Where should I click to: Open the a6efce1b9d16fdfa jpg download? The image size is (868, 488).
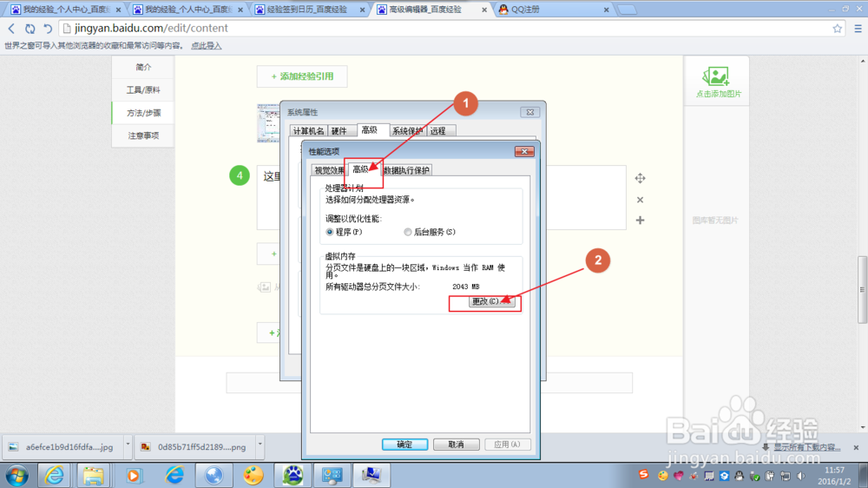tap(62, 447)
